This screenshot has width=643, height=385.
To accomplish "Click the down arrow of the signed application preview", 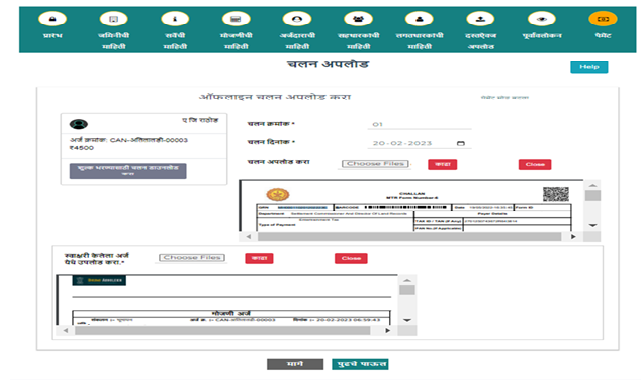I will [x=407, y=320].
